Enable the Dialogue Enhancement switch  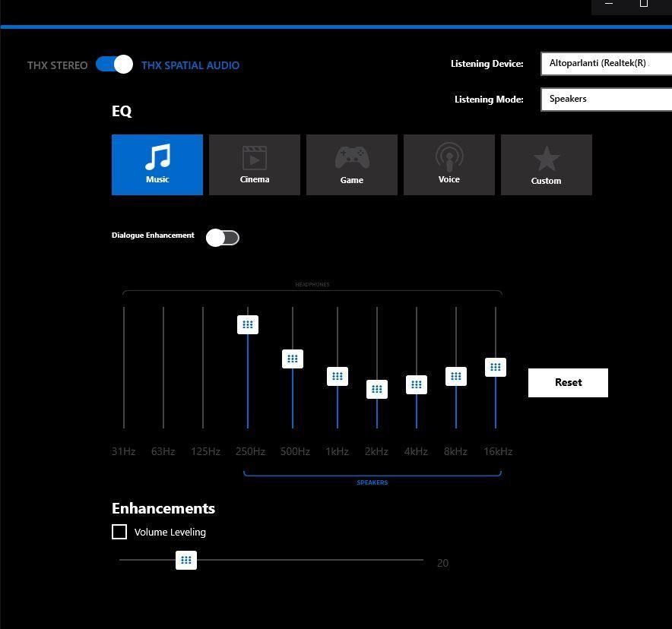pyautogui.click(x=223, y=238)
